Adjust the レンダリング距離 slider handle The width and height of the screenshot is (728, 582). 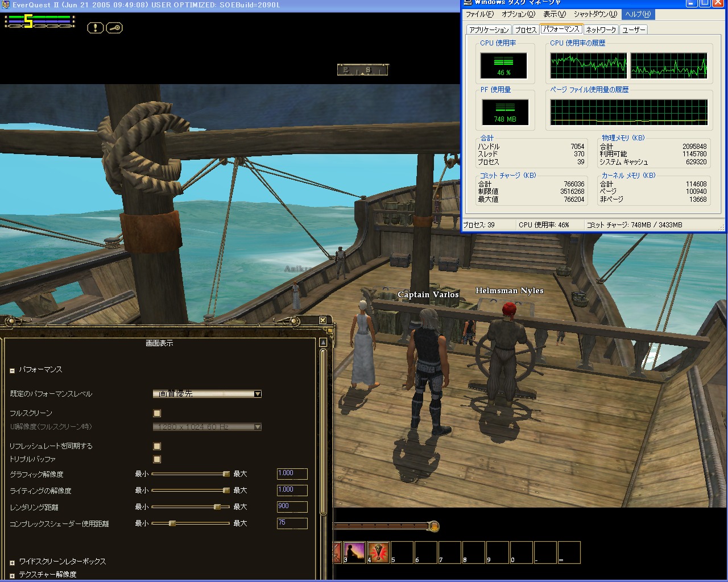point(217,507)
